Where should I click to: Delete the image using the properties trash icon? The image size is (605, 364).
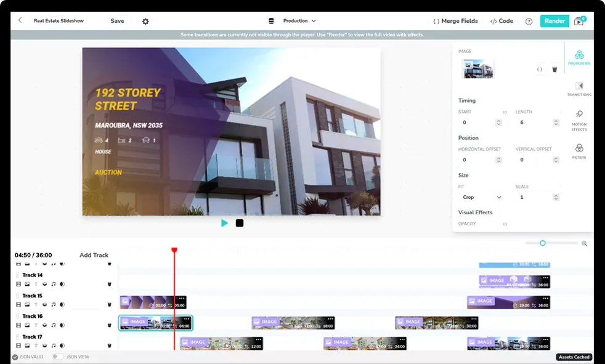click(x=554, y=70)
